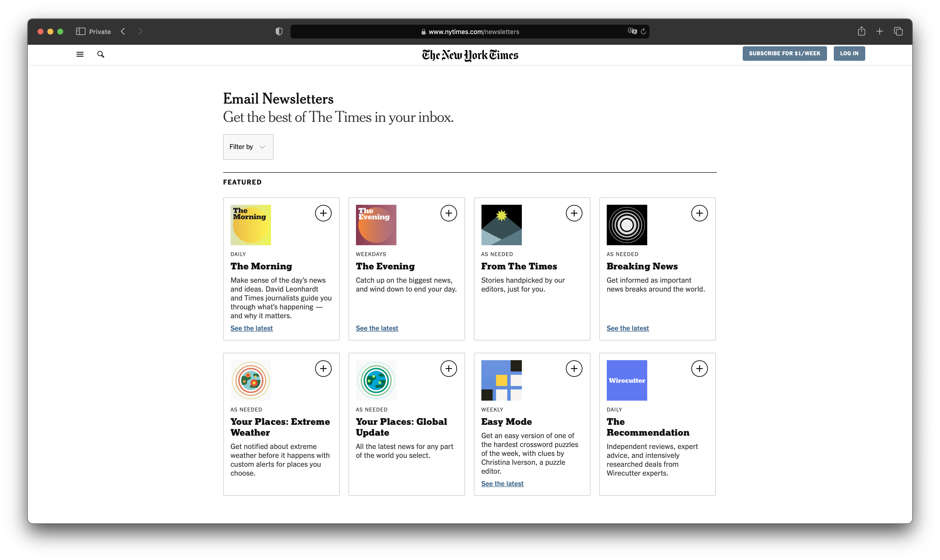Click Your Places: Global Update title
940x560 pixels.
coord(401,427)
